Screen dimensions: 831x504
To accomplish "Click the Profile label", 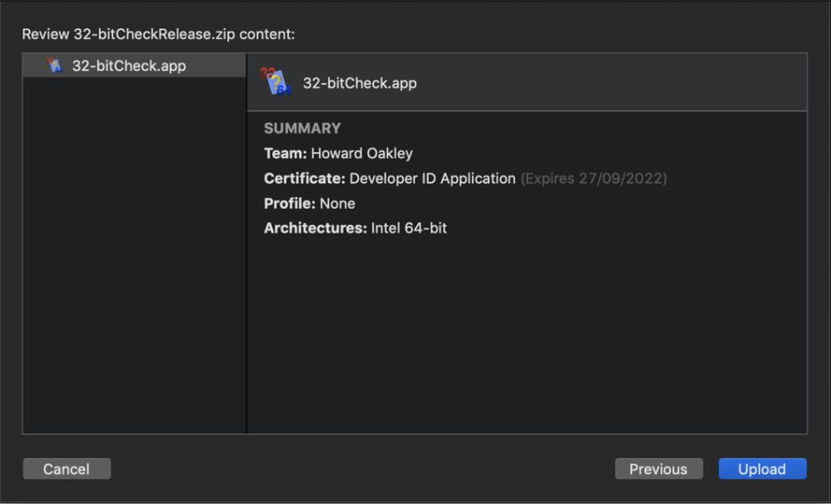I will click(x=289, y=202).
